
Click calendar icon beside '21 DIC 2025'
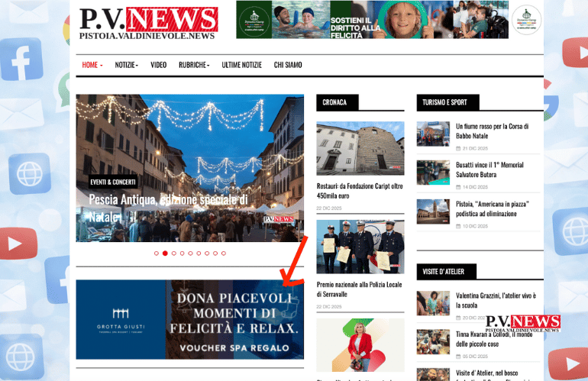point(458,148)
